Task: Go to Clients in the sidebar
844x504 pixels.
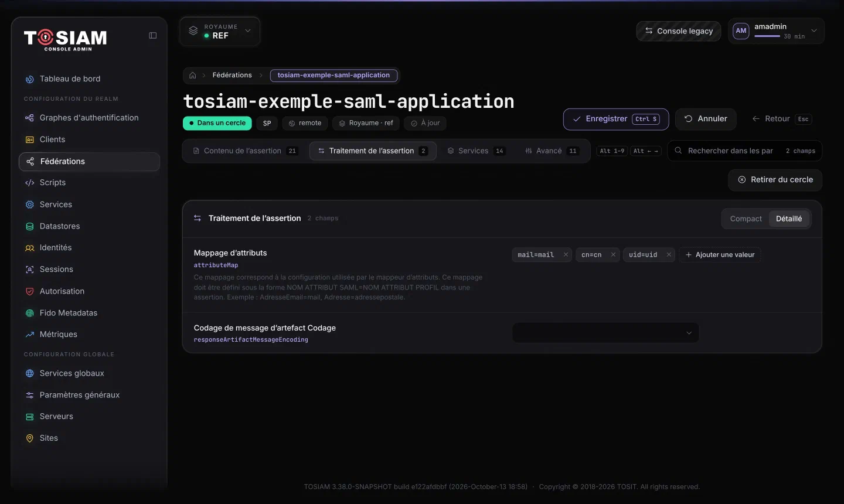Action: [x=89, y=139]
